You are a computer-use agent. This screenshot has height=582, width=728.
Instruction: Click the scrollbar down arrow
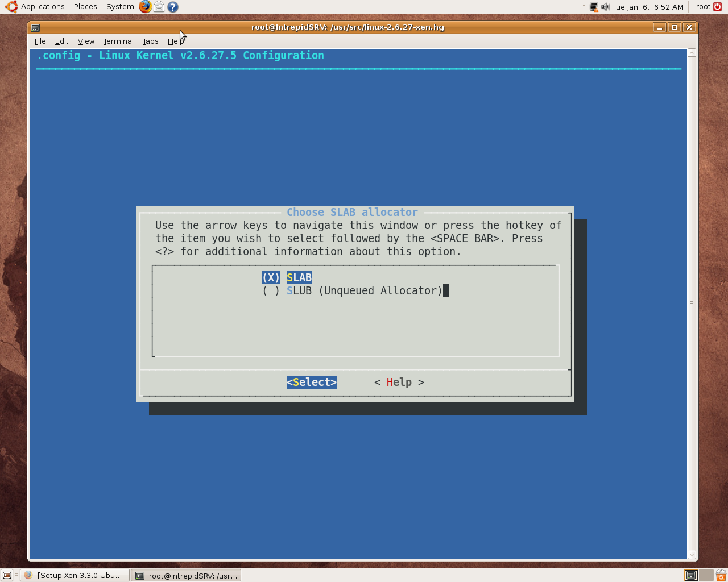[x=692, y=555]
